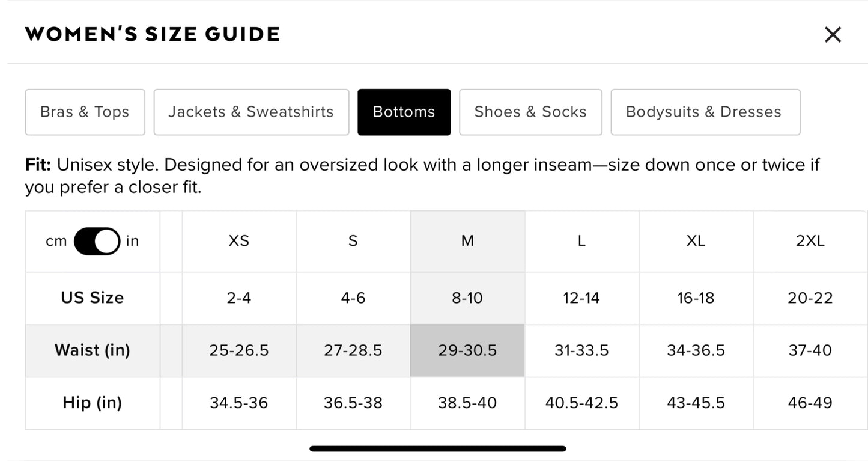Click the Waist (in) row label
Image resolution: width=868 pixels, height=461 pixels.
point(93,350)
